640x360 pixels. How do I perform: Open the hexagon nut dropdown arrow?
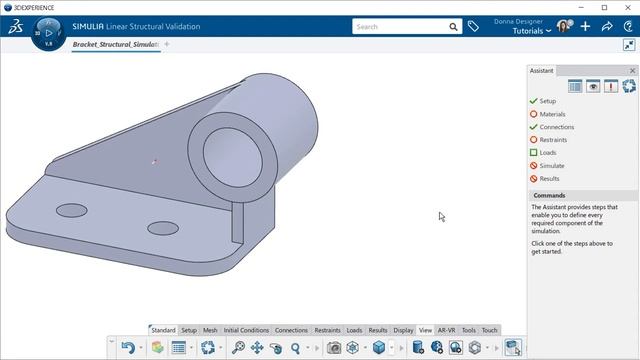(487, 348)
